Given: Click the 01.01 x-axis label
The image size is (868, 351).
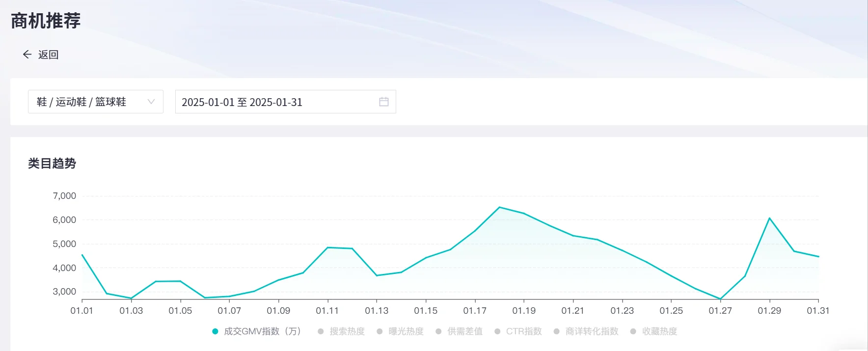Looking at the screenshot, I should 81,311.
